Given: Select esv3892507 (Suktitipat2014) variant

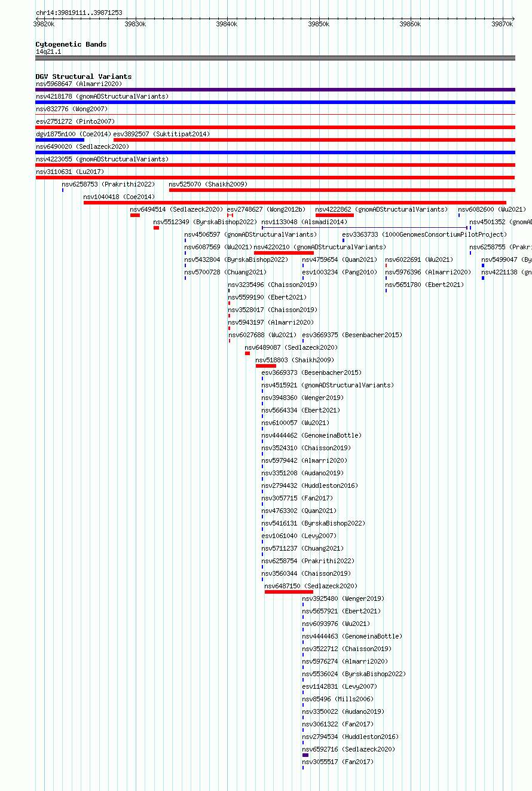Looking at the screenshot, I should pyautogui.click(x=161, y=134).
